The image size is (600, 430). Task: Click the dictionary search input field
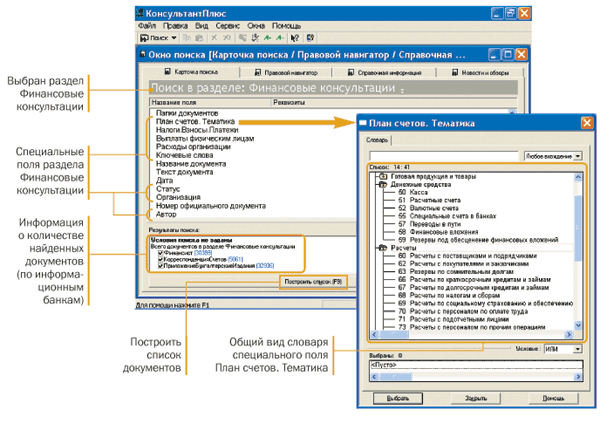[x=443, y=156]
